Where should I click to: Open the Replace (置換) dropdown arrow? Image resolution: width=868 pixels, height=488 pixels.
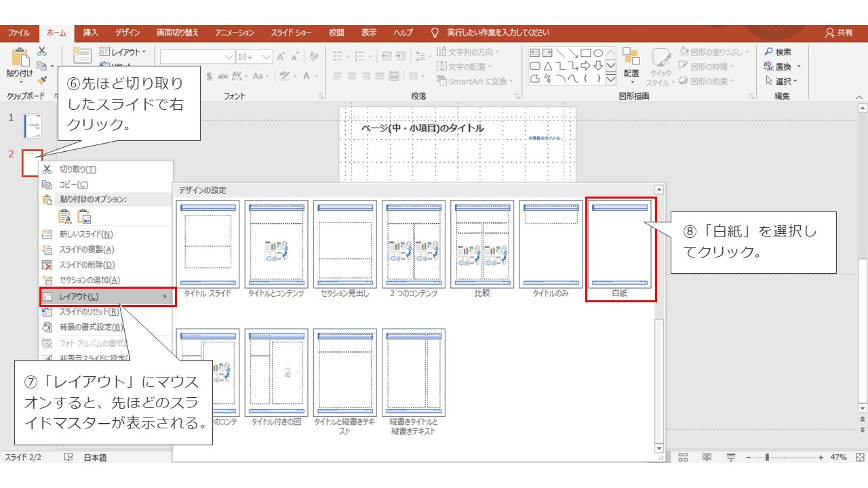point(799,66)
